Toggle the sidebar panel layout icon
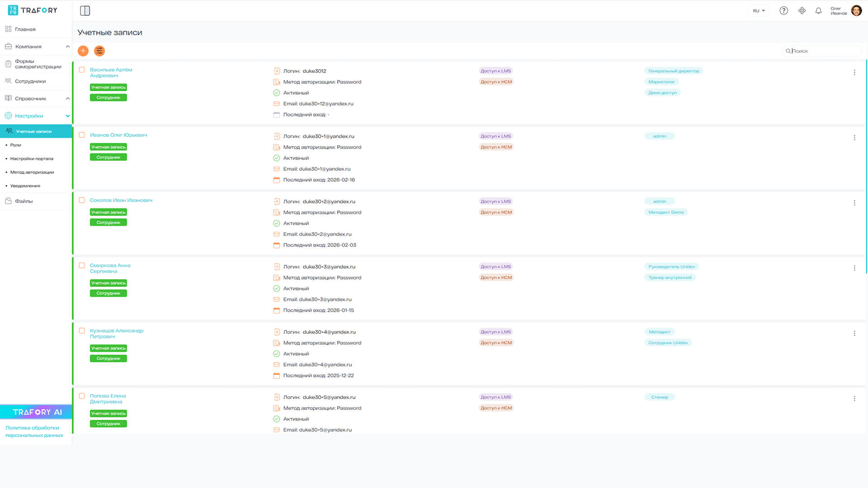Viewport: 868px width, 488px height. click(85, 11)
